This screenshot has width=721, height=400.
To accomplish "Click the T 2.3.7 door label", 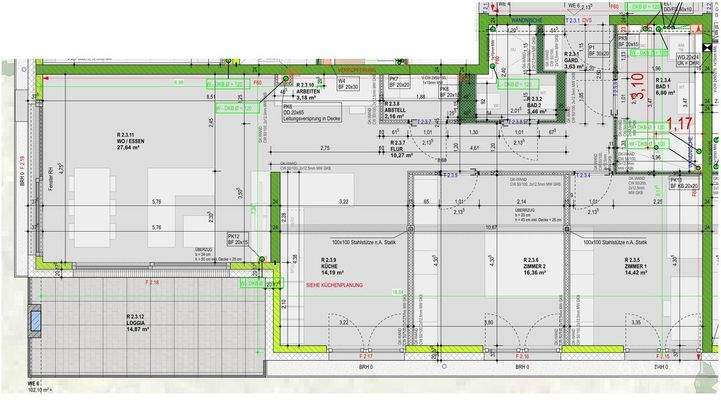I will point(423,122).
